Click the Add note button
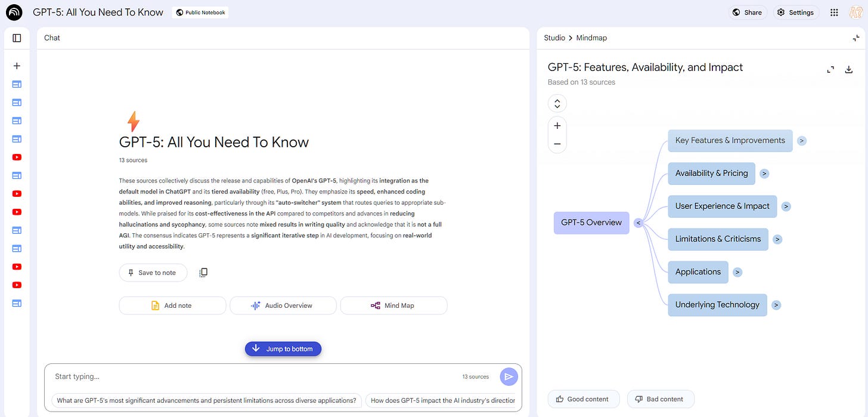The height and width of the screenshot is (417, 868). 172,305
